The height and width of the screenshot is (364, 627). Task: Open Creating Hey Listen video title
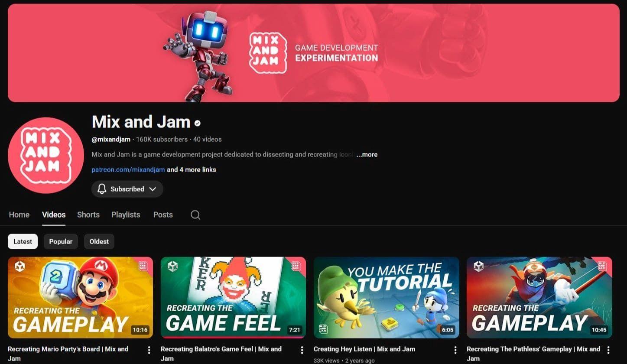364,349
